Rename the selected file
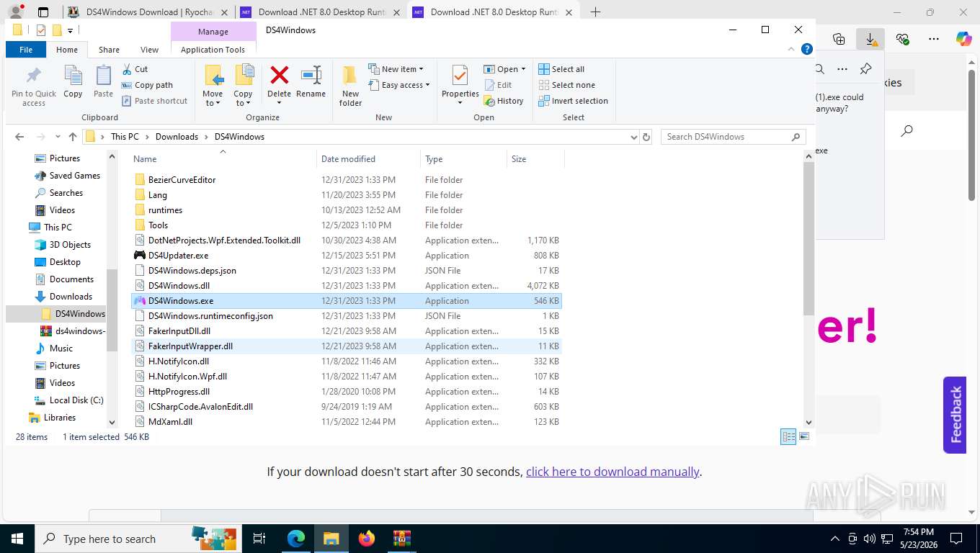Image resolution: width=980 pixels, height=553 pixels. click(311, 82)
